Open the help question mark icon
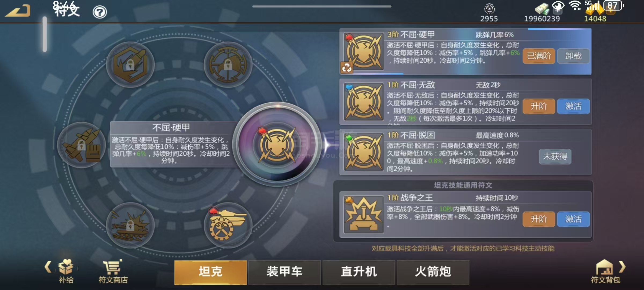Screen dimensions: 644x290 [x=100, y=12]
